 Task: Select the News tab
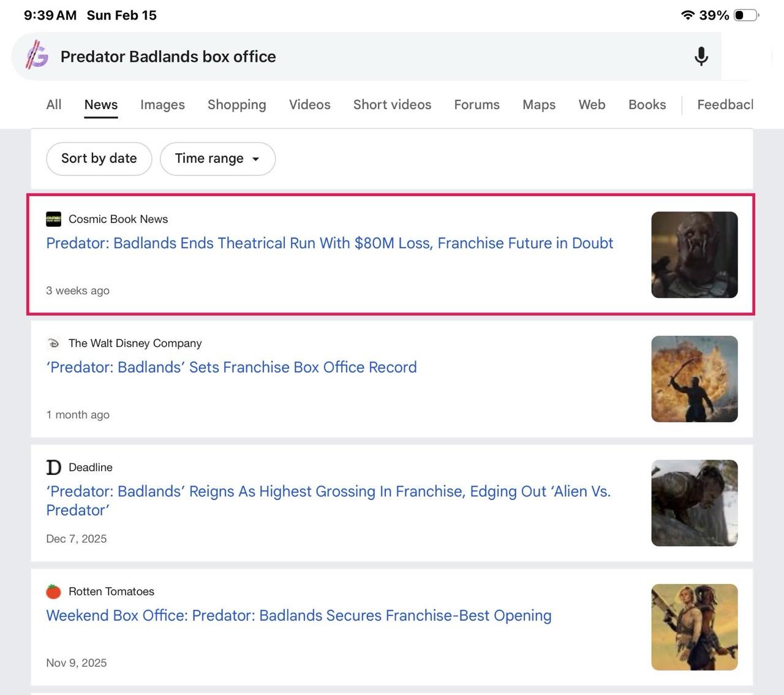[x=101, y=105]
